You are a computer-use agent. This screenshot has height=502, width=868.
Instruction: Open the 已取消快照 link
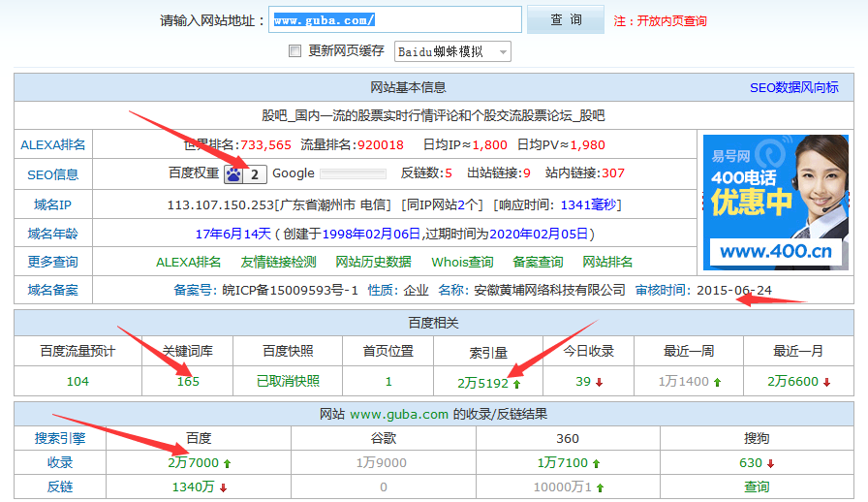[288, 381]
